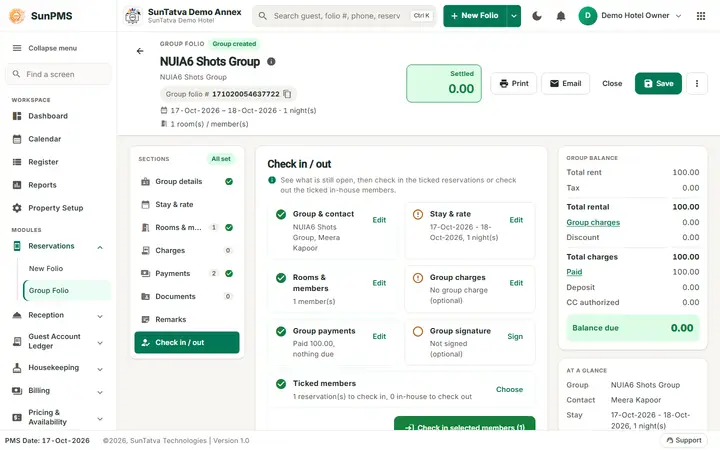
Task: Click the Housekeeping icon in sidebar
Action: coord(17,368)
